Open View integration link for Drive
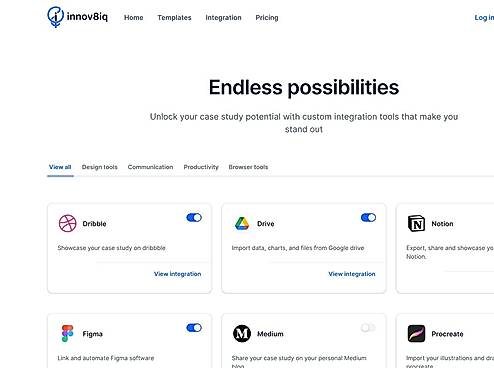This screenshot has width=494, height=368. point(352,274)
